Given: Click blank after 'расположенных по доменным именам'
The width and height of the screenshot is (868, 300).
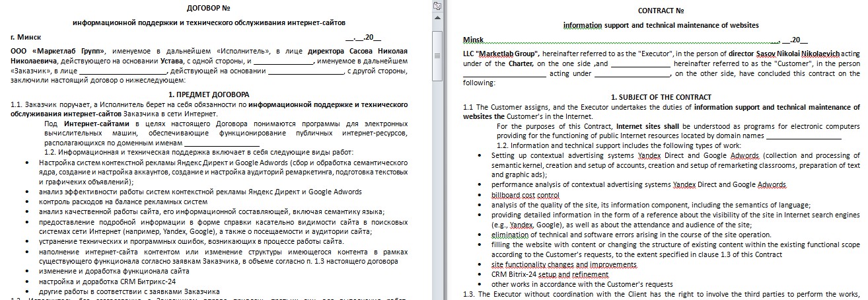Looking at the screenshot, I should pyautogui.click(x=222, y=142).
